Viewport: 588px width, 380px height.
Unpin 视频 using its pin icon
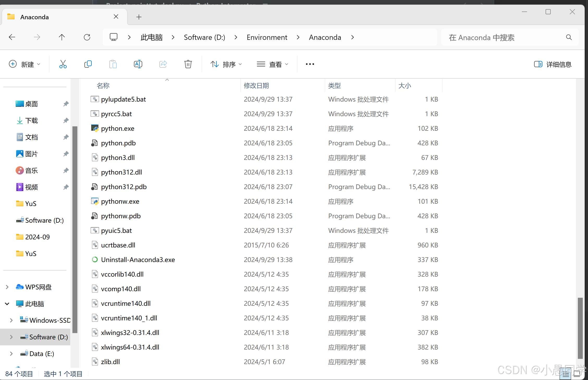pos(66,187)
